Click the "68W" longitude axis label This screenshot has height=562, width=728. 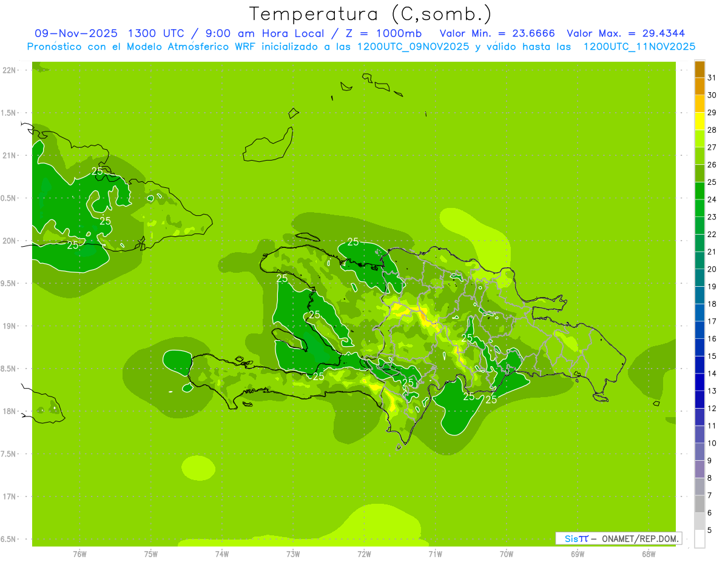tap(649, 554)
